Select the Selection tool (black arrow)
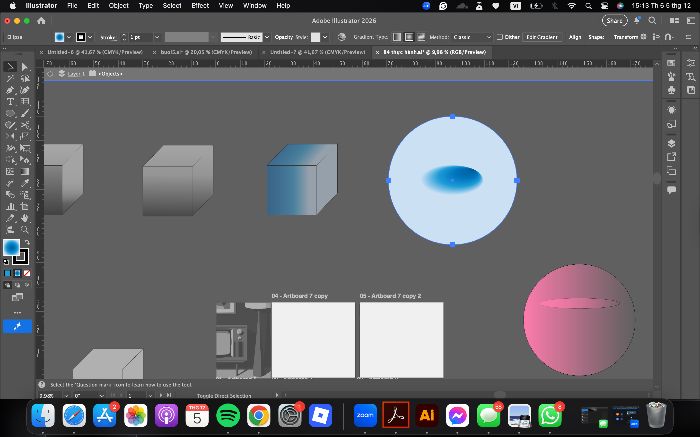This screenshot has height=437, width=700. coord(10,67)
